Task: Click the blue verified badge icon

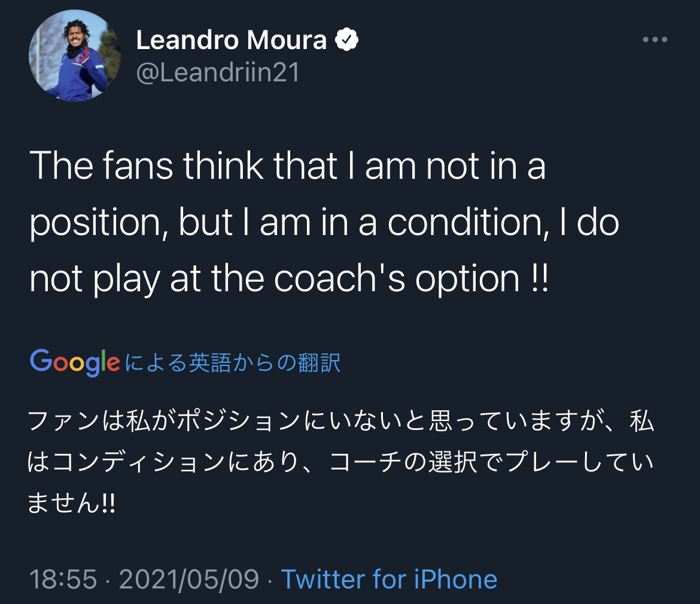Action: [346, 40]
